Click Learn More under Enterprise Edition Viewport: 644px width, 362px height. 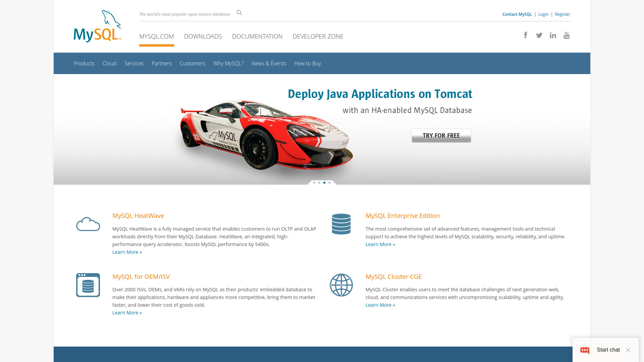point(380,244)
